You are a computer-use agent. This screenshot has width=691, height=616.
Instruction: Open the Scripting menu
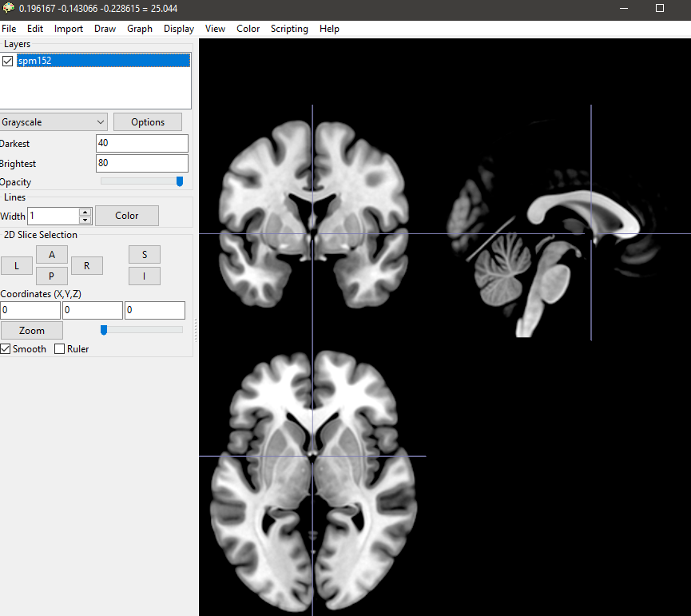pos(289,29)
